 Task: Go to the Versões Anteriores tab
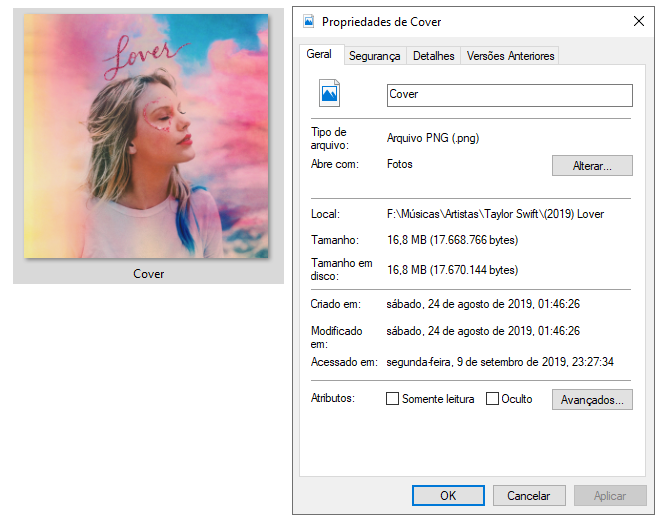510,56
